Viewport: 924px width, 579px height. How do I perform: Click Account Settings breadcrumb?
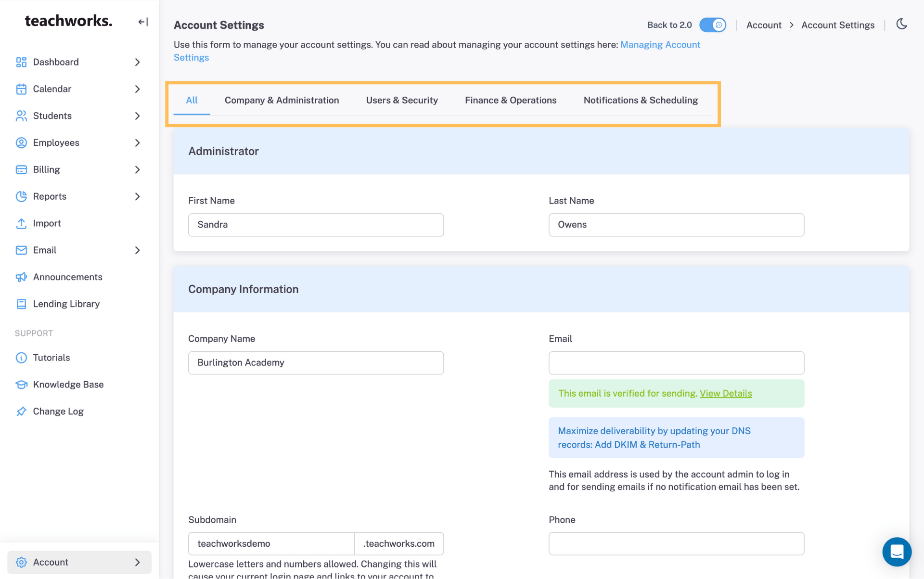pos(838,25)
